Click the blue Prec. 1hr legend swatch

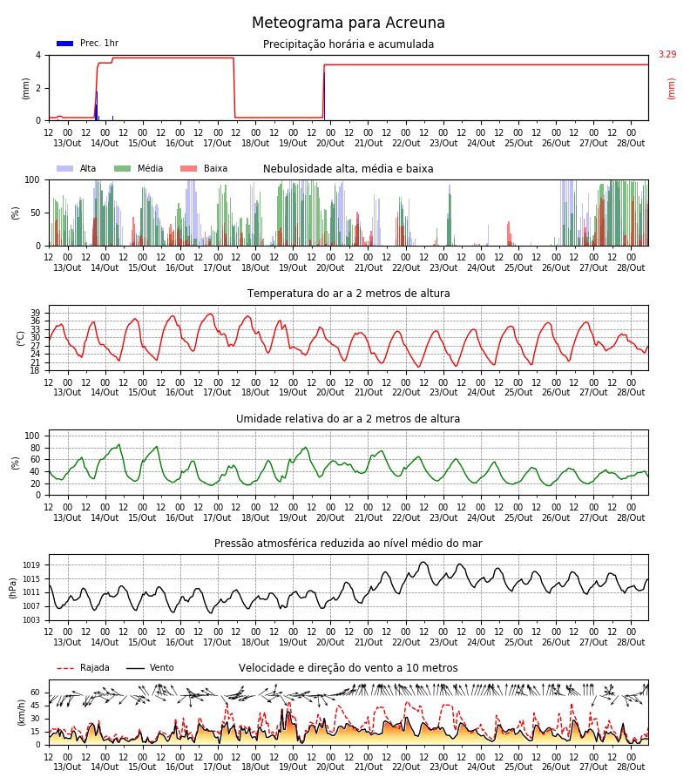pos(65,44)
